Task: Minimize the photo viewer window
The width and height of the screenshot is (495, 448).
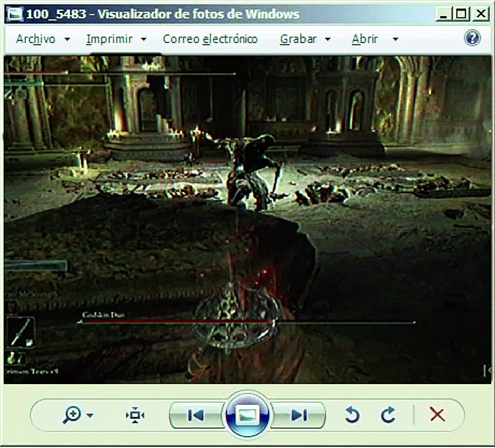Action: 444,14
